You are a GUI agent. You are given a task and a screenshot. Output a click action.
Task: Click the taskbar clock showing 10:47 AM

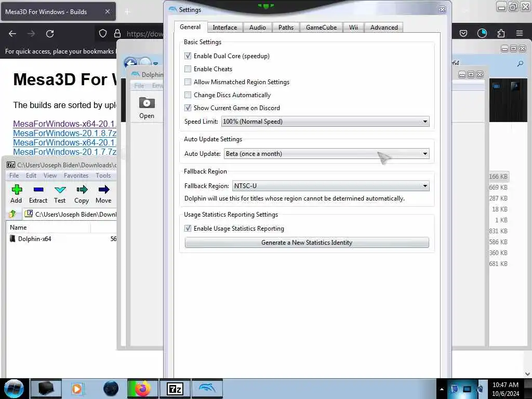[505, 389]
